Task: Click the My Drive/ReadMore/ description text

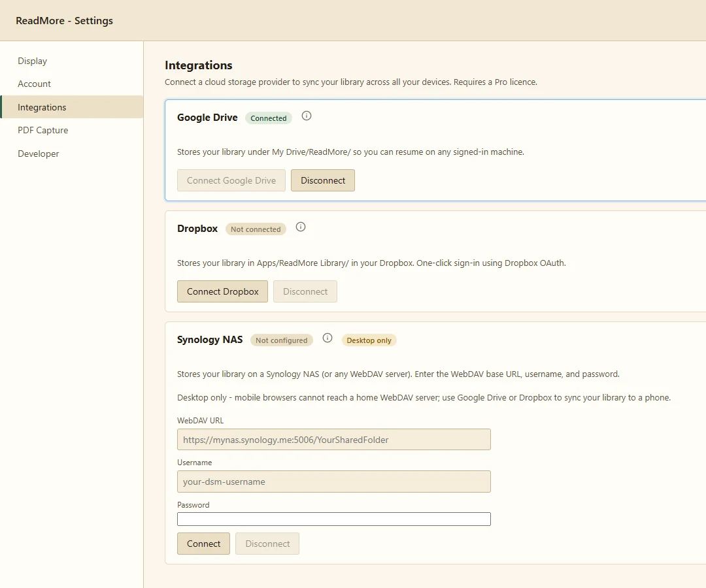Action: pyautogui.click(x=350, y=152)
